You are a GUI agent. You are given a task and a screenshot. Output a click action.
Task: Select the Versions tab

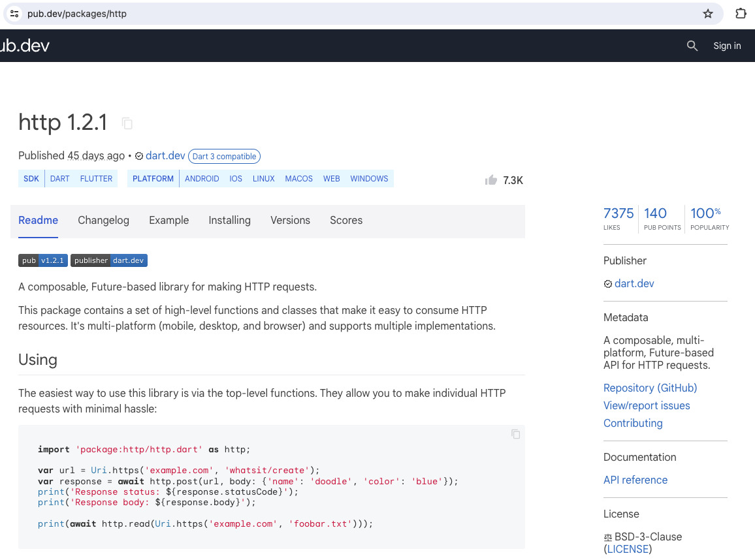(290, 221)
